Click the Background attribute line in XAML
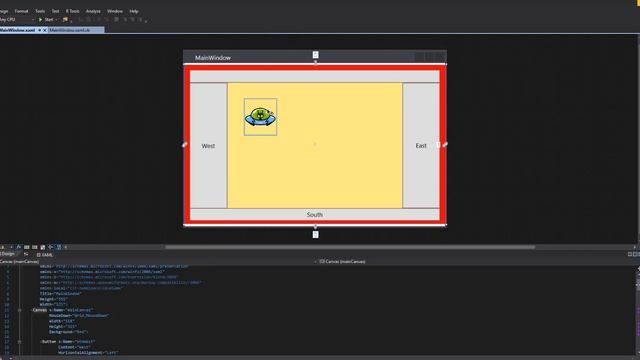The width and height of the screenshot is (640, 360). tap(68, 332)
